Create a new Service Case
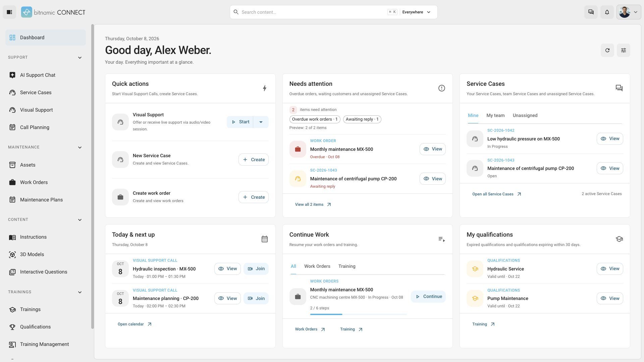This screenshot has height=362, width=644. pos(253,160)
